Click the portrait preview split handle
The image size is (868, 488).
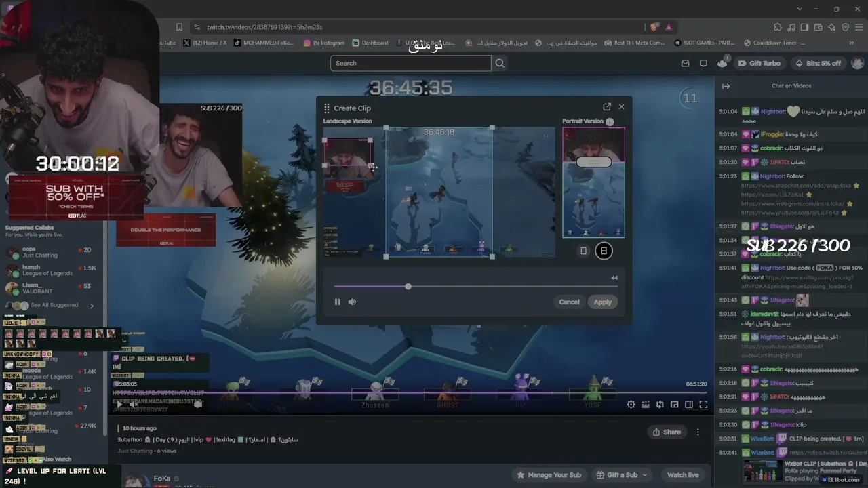coord(594,163)
